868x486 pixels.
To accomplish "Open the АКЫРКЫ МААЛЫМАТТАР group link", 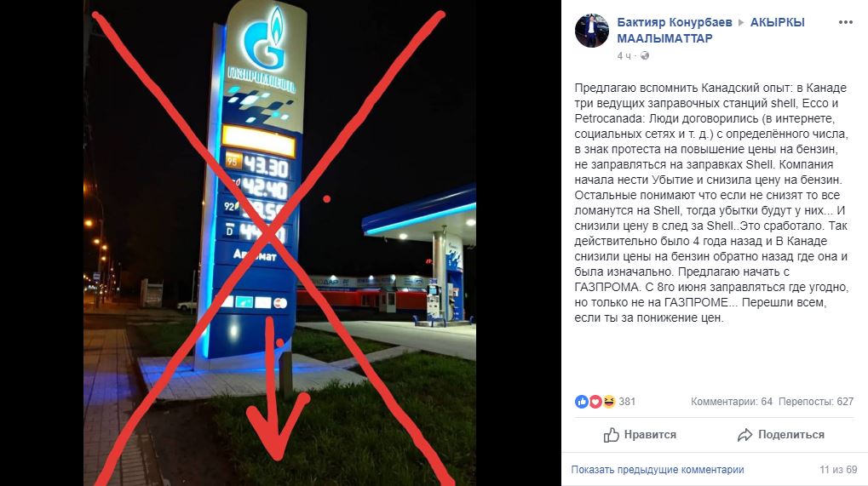I will click(x=710, y=31).
